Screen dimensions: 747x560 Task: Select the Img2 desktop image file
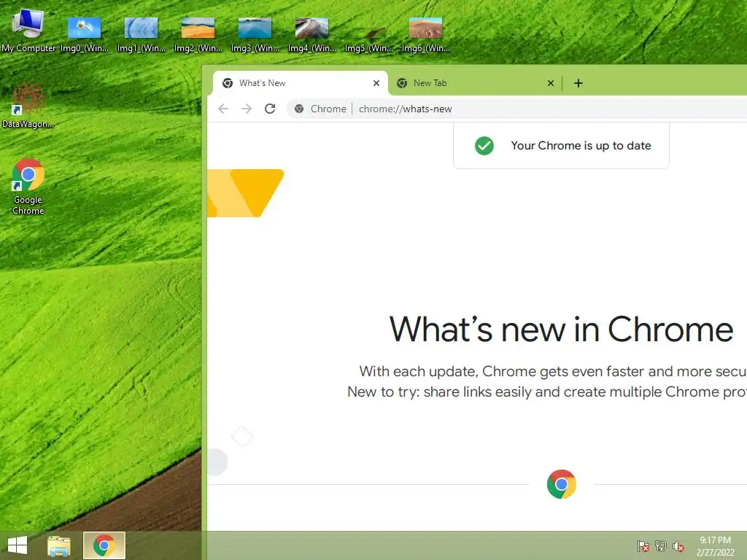click(198, 34)
